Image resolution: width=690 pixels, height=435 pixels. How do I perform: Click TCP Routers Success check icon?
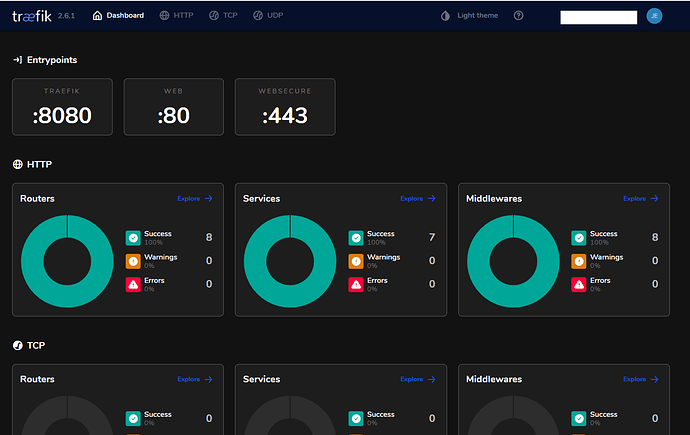coord(133,418)
